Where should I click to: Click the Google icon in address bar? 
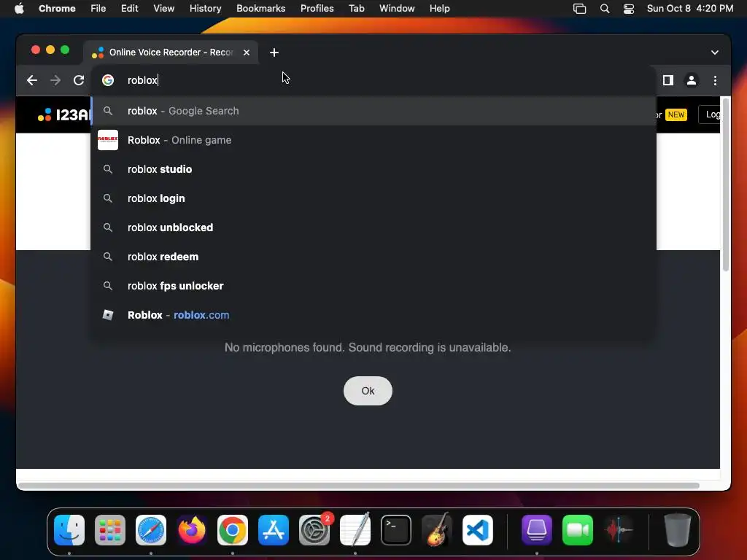click(x=108, y=80)
